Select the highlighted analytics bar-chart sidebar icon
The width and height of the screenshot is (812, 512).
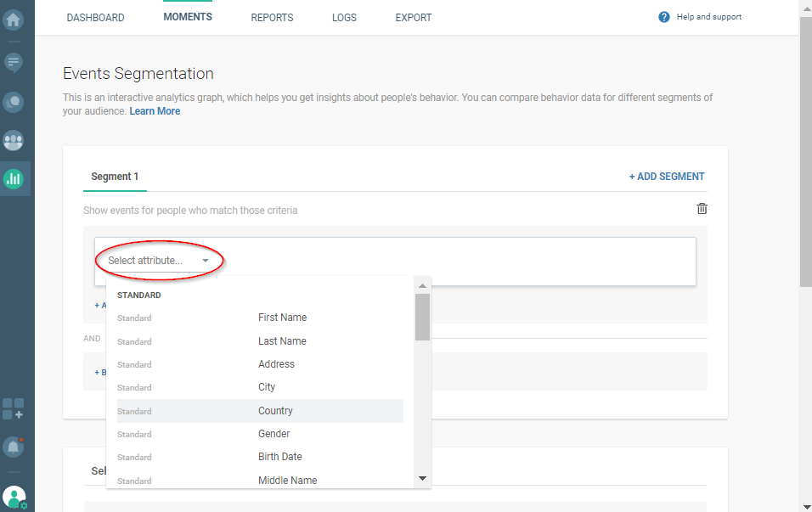tap(13, 179)
